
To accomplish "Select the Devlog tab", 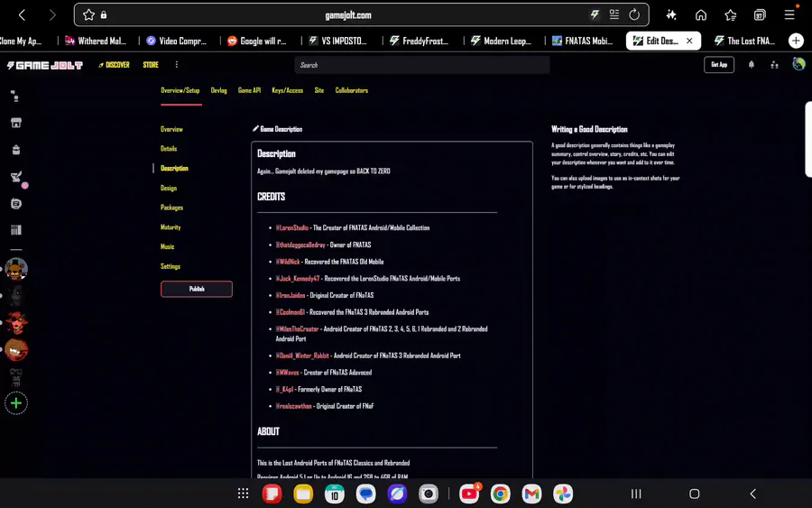I will pyautogui.click(x=218, y=90).
